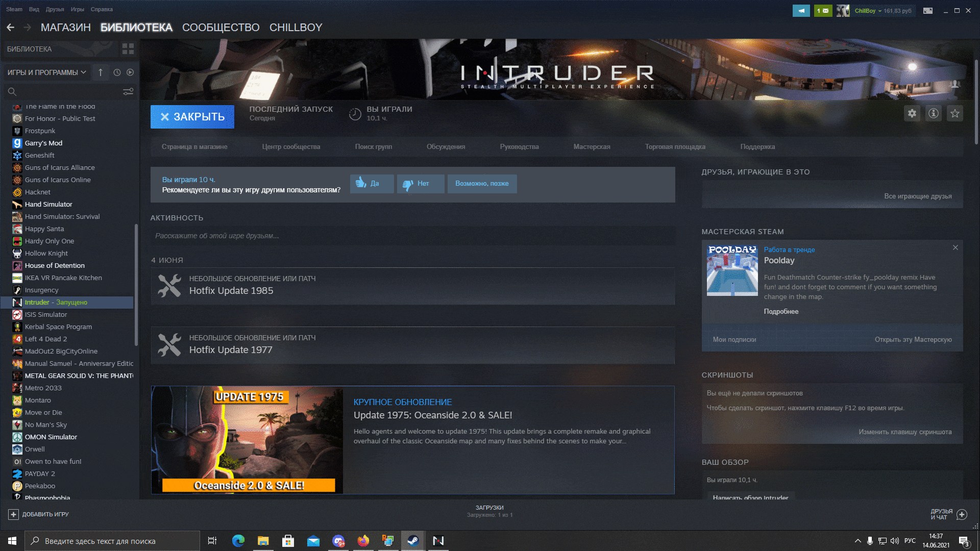The width and height of the screenshot is (980, 551).
Task: Open Игры и программы dropdown
Action: [46, 72]
